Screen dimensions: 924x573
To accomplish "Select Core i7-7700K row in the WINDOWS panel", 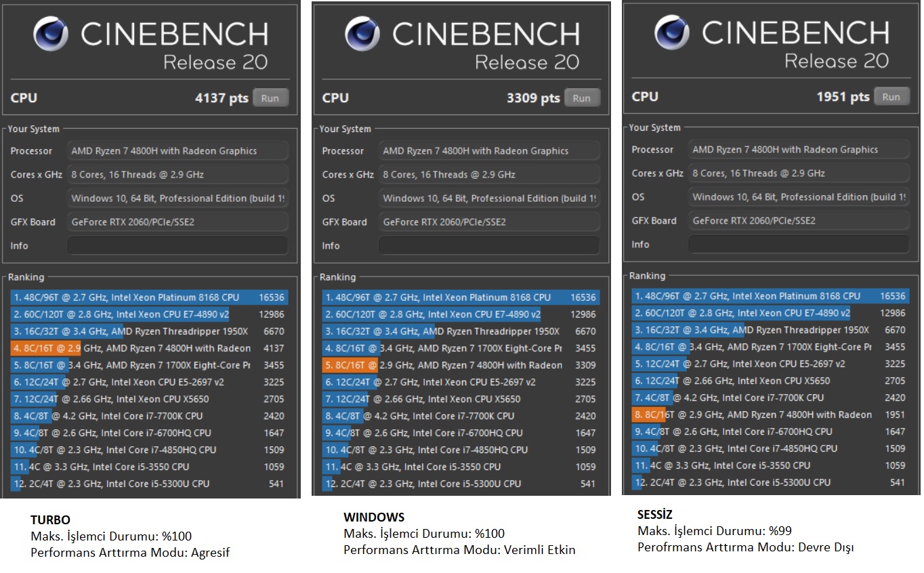I will click(461, 416).
